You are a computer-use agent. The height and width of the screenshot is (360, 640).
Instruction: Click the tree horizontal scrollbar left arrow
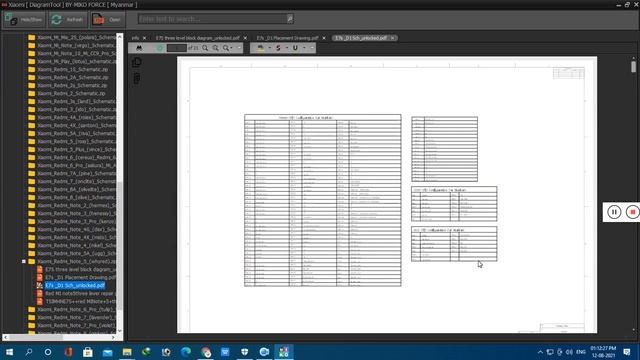(5, 338)
